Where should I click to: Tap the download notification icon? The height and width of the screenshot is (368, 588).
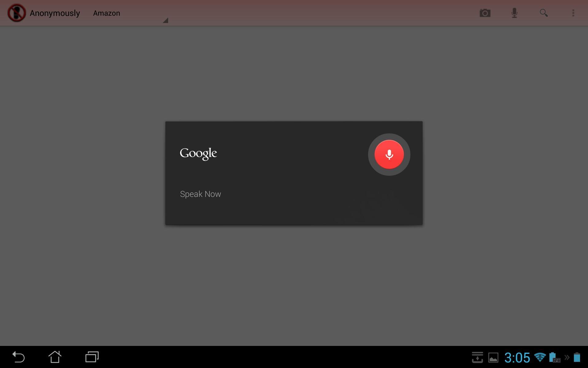pyautogui.click(x=477, y=358)
